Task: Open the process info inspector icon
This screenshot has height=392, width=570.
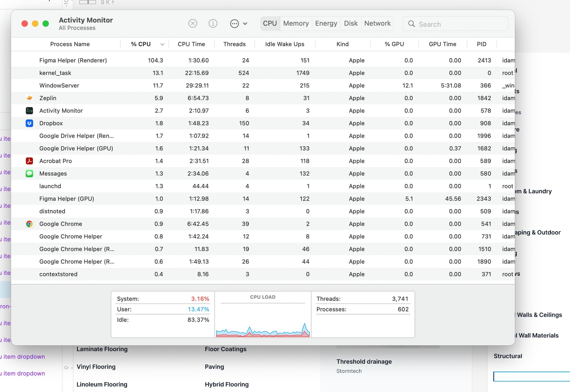Action: pos(213,23)
